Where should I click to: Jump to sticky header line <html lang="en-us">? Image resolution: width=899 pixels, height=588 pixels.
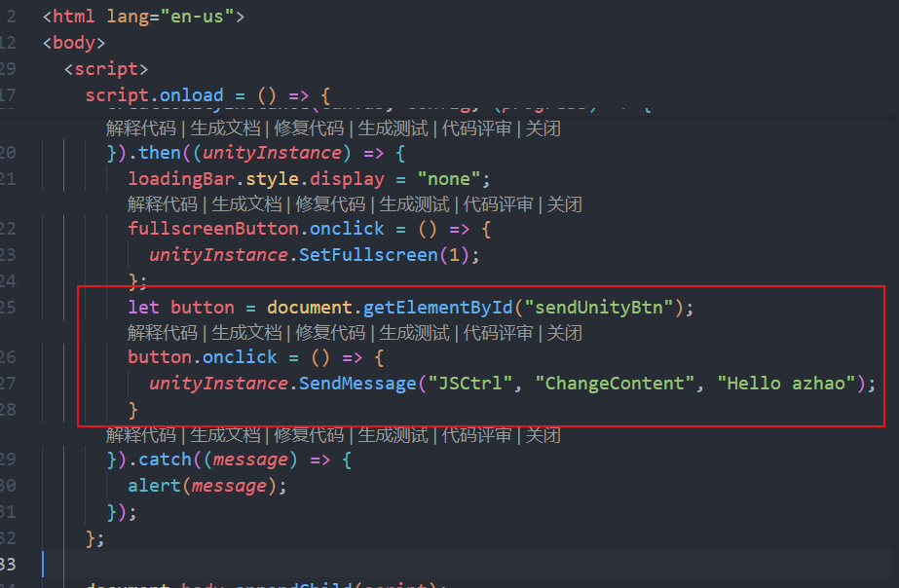(143, 16)
